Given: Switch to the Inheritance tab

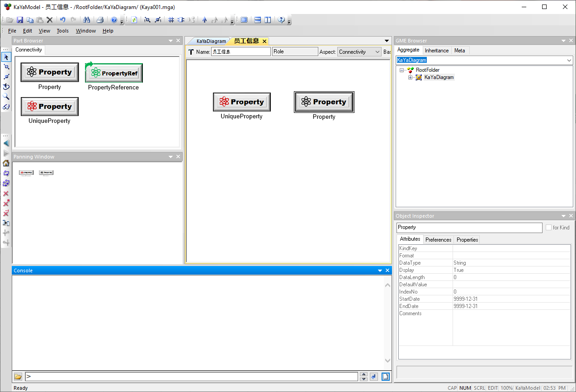Looking at the screenshot, I should click(x=437, y=51).
